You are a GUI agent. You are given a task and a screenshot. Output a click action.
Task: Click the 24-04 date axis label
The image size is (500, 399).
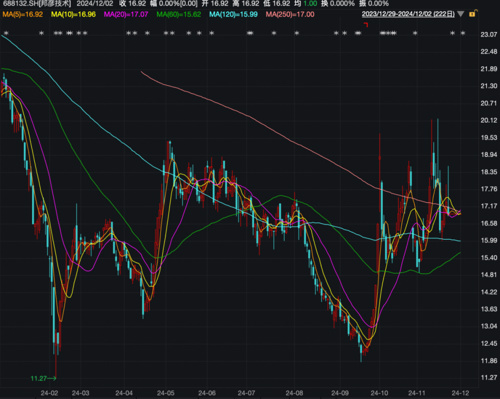pos(124,393)
